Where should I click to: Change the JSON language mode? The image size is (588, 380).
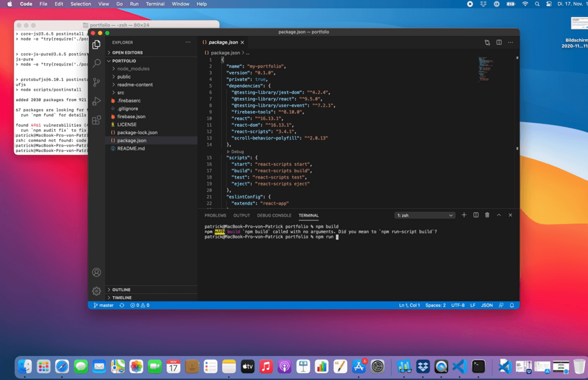pos(487,305)
